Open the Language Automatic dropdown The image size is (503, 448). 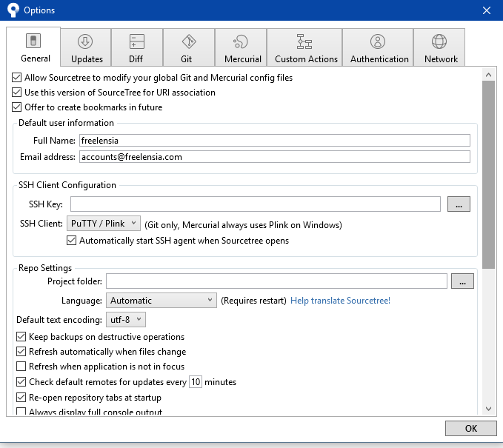click(161, 301)
